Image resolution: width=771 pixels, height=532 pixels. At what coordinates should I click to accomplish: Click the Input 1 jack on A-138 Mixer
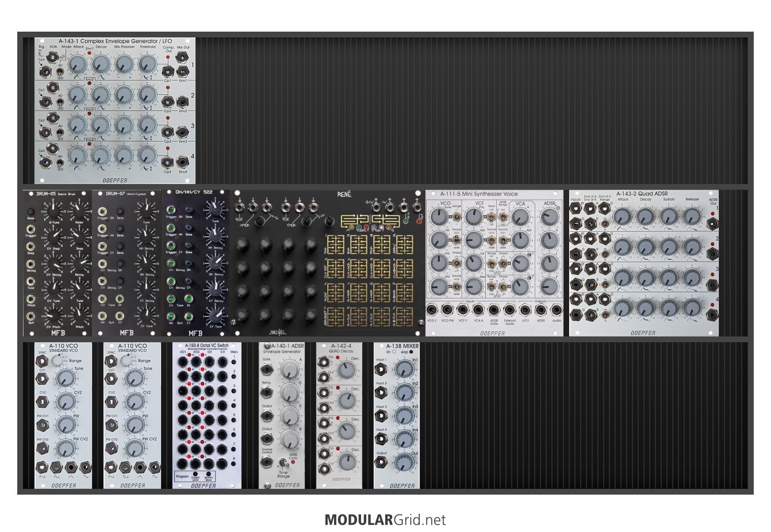point(381,369)
